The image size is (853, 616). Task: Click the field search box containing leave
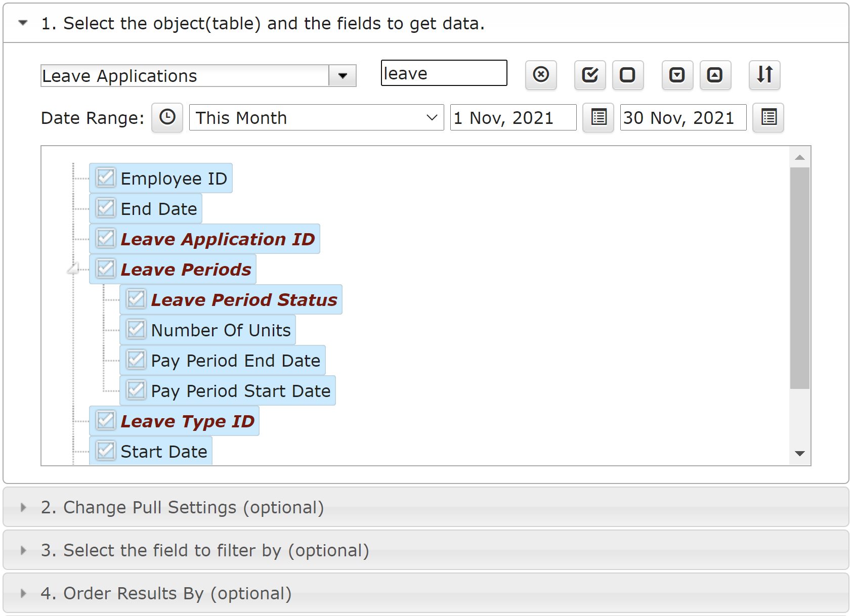pos(444,73)
